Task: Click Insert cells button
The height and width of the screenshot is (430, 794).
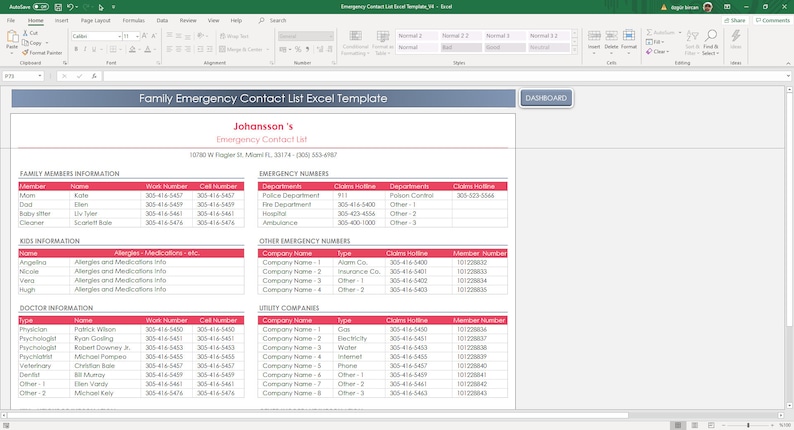Action: pos(594,42)
